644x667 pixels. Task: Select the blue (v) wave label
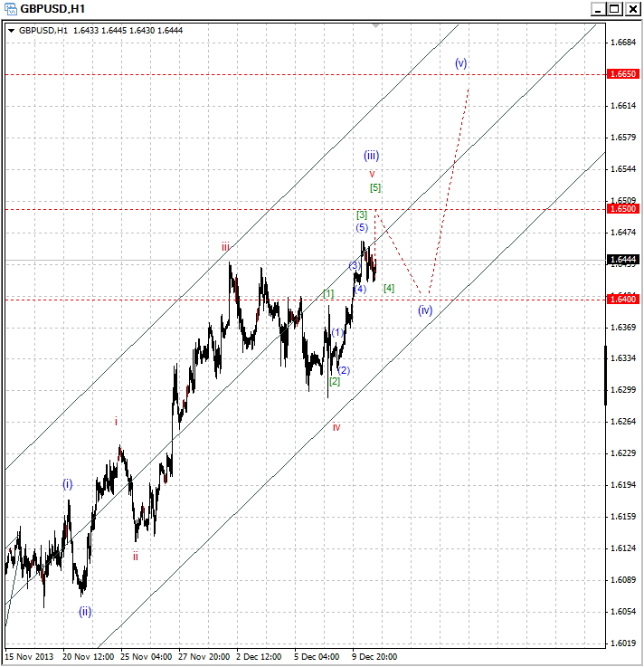click(460, 63)
